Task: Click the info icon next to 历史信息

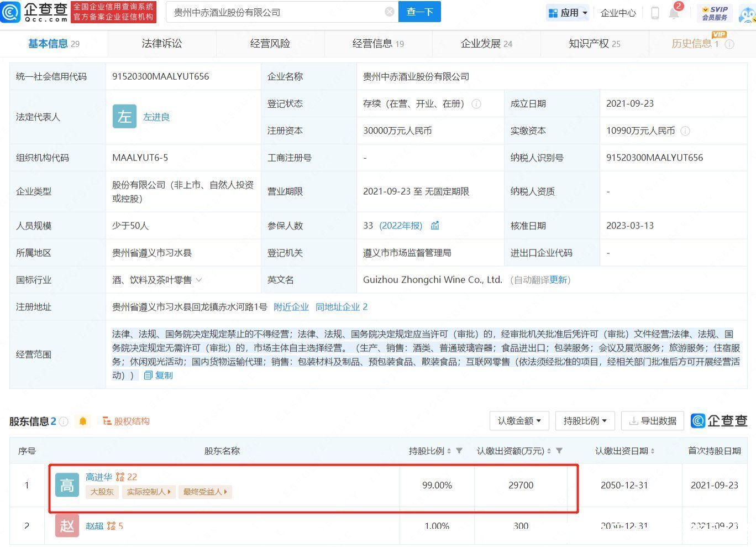Action: [x=729, y=44]
